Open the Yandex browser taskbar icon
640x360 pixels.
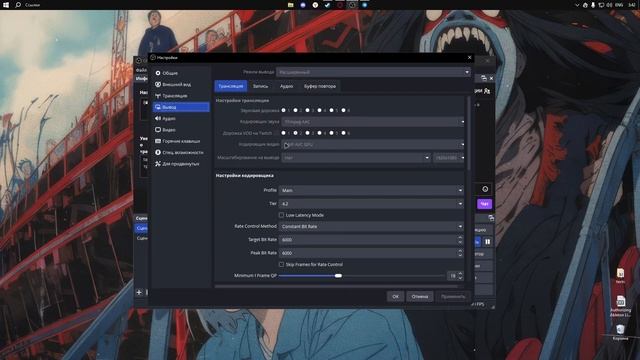click(x=315, y=5)
